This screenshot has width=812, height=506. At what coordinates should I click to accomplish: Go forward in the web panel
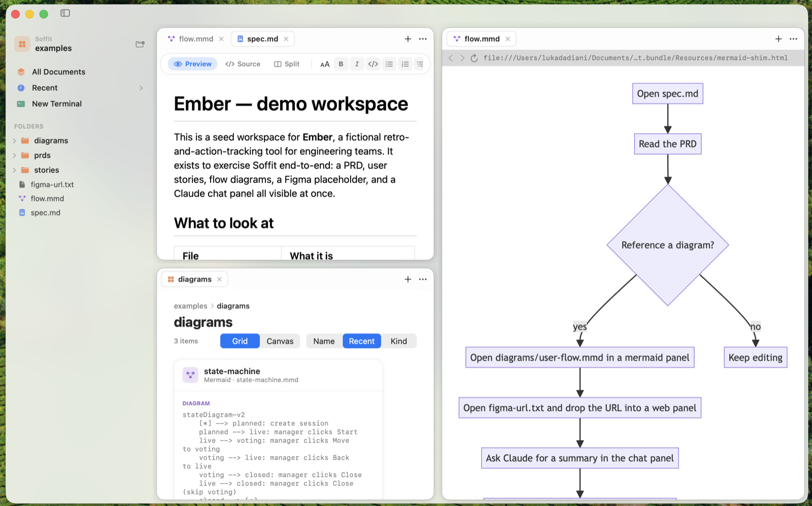click(x=462, y=58)
